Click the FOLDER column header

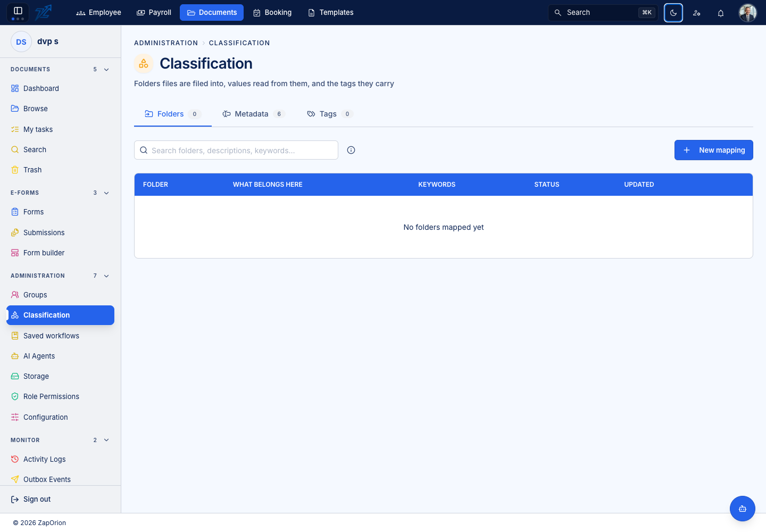click(x=155, y=185)
